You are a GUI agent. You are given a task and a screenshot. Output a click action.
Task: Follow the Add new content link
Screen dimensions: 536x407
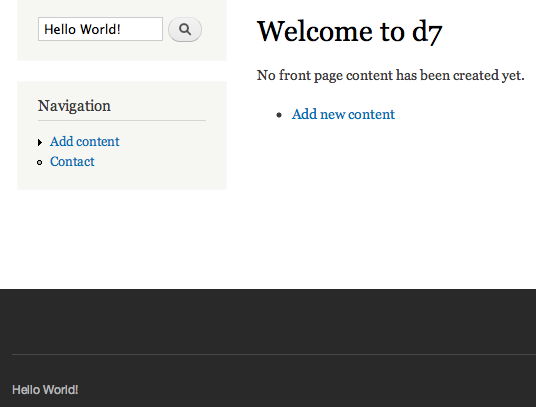pos(343,114)
